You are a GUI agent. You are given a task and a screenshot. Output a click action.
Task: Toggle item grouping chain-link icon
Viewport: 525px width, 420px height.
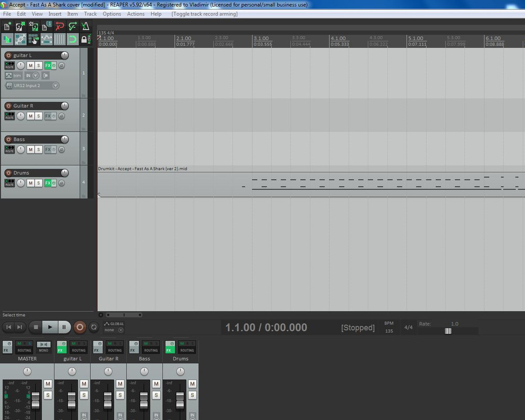20,39
